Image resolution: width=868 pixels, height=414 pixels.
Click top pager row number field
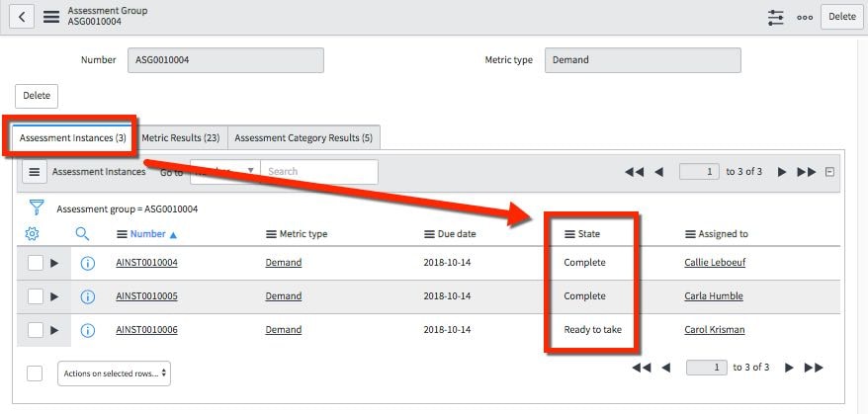[699, 172]
